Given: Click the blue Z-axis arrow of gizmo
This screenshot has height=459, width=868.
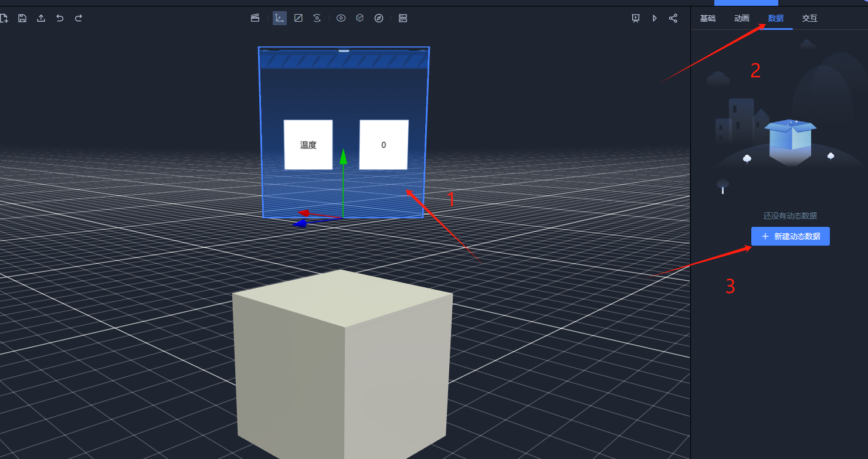Looking at the screenshot, I should tap(300, 223).
